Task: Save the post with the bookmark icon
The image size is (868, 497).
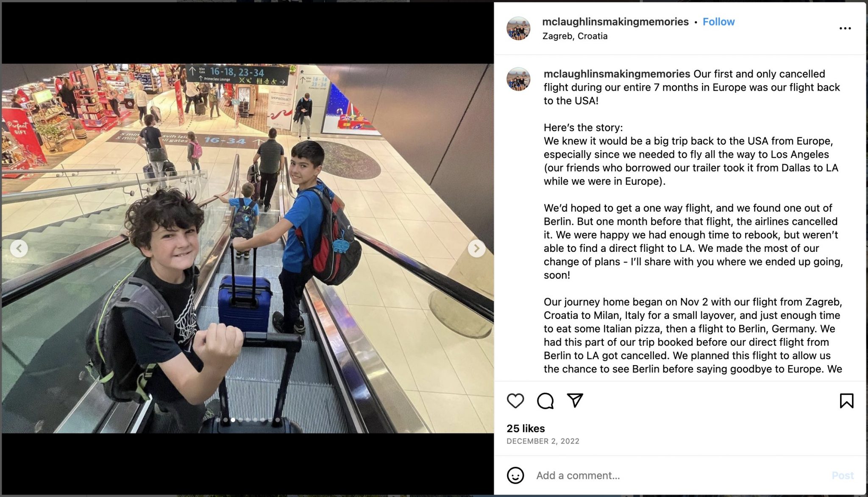Action: pyautogui.click(x=846, y=401)
